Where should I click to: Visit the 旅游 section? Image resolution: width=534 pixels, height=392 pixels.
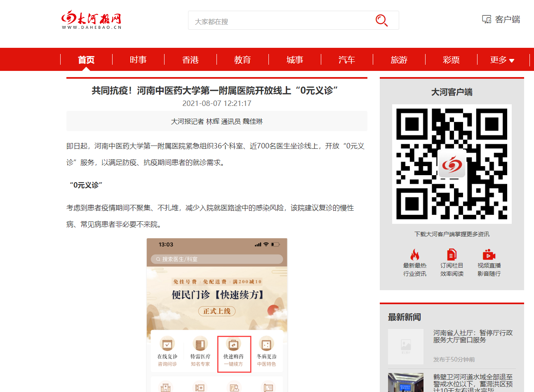tap(399, 60)
